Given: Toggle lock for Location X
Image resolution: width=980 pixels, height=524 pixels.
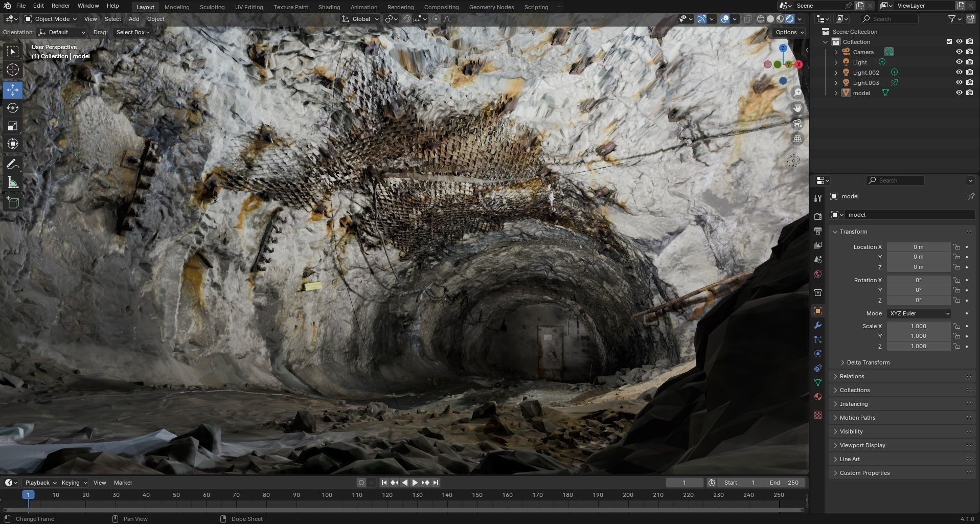Looking at the screenshot, I should (956, 247).
